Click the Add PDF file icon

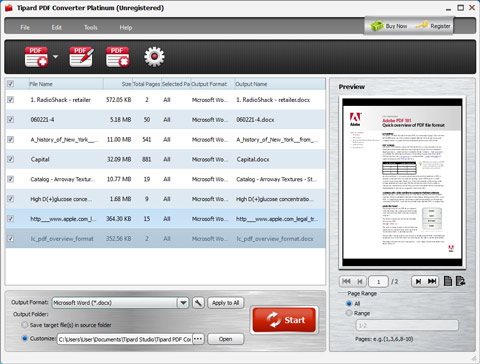point(36,57)
